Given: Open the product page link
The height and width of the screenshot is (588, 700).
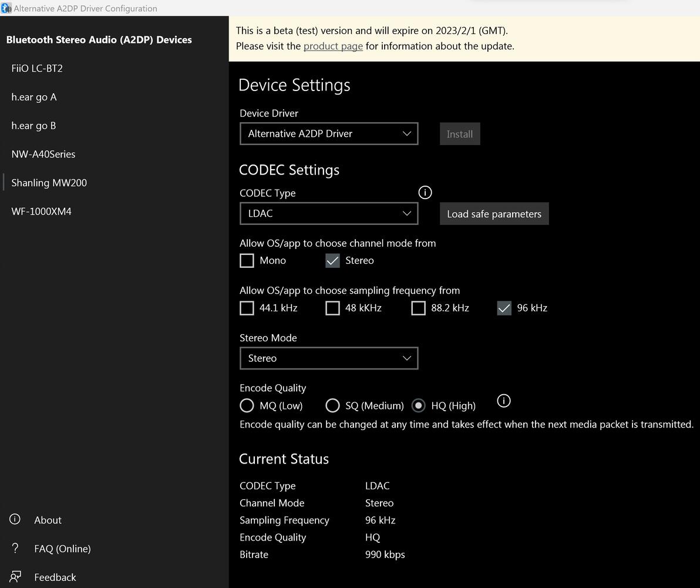Looking at the screenshot, I should pyautogui.click(x=333, y=46).
